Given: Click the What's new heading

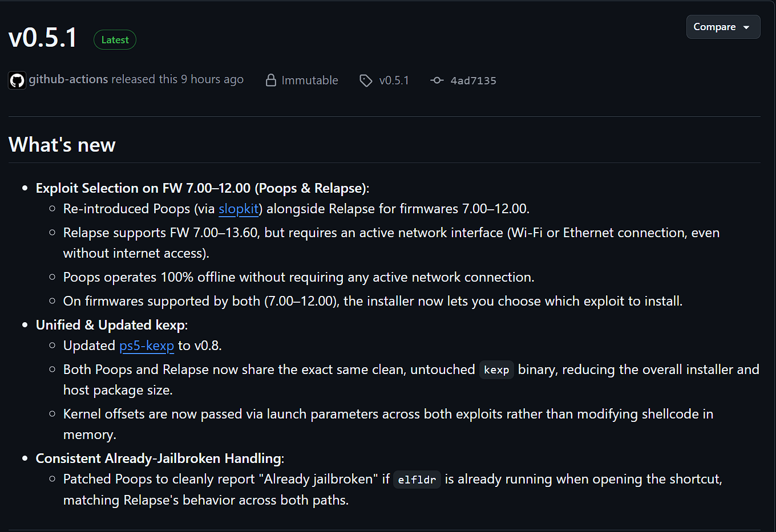Looking at the screenshot, I should [62, 145].
